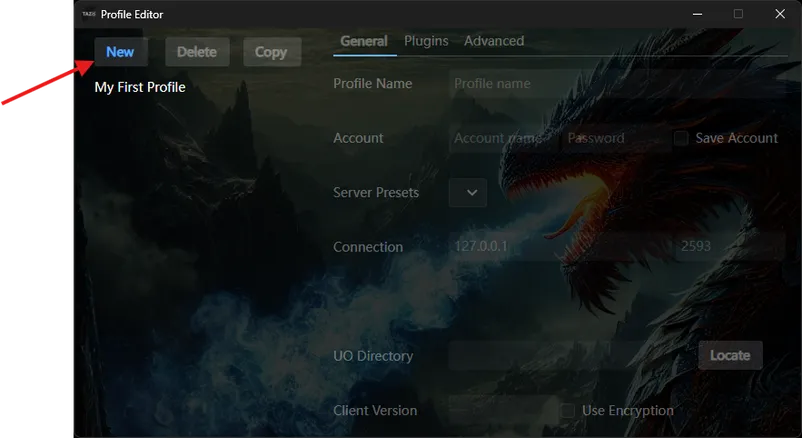This screenshot has width=802, height=438.
Task: Switch to the General tab
Action: [x=364, y=41]
